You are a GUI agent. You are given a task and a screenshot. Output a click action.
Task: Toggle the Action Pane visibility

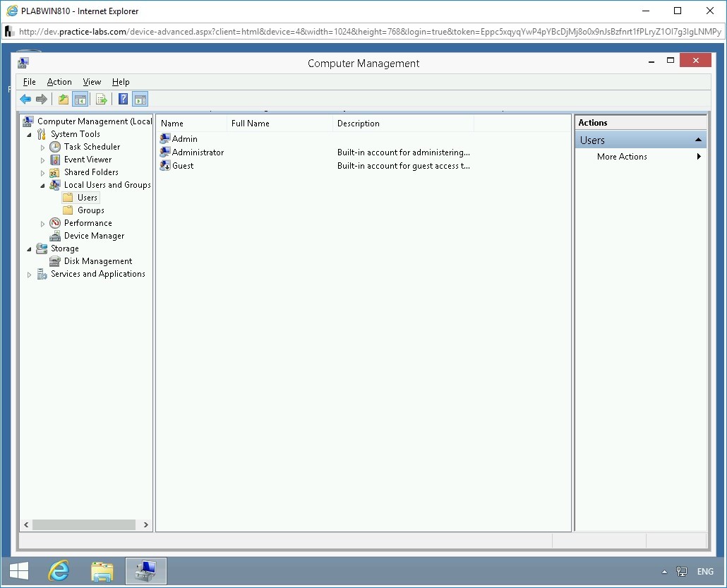coord(140,99)
